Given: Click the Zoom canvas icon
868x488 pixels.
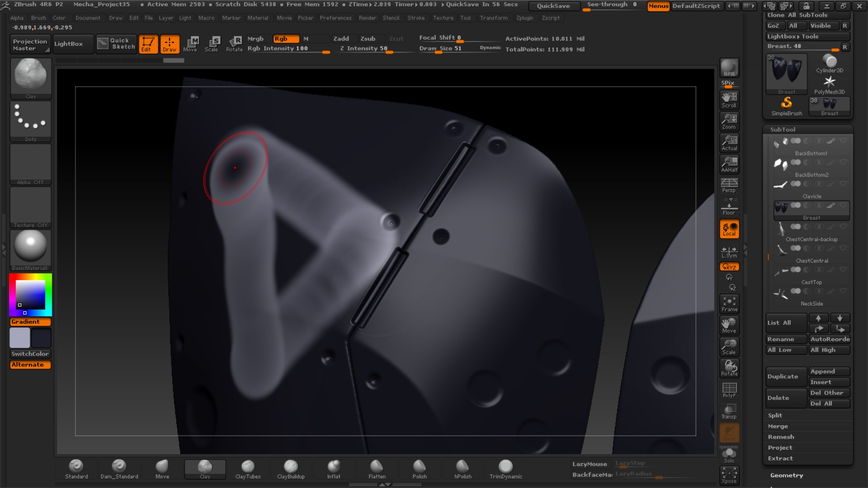Looking at the screenshot, I should click(x=729, y=122).
